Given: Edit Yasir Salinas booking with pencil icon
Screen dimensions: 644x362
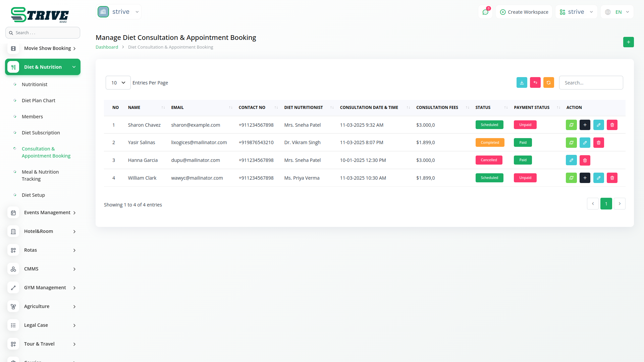Looking at the screenshot, I should (585, 143).
